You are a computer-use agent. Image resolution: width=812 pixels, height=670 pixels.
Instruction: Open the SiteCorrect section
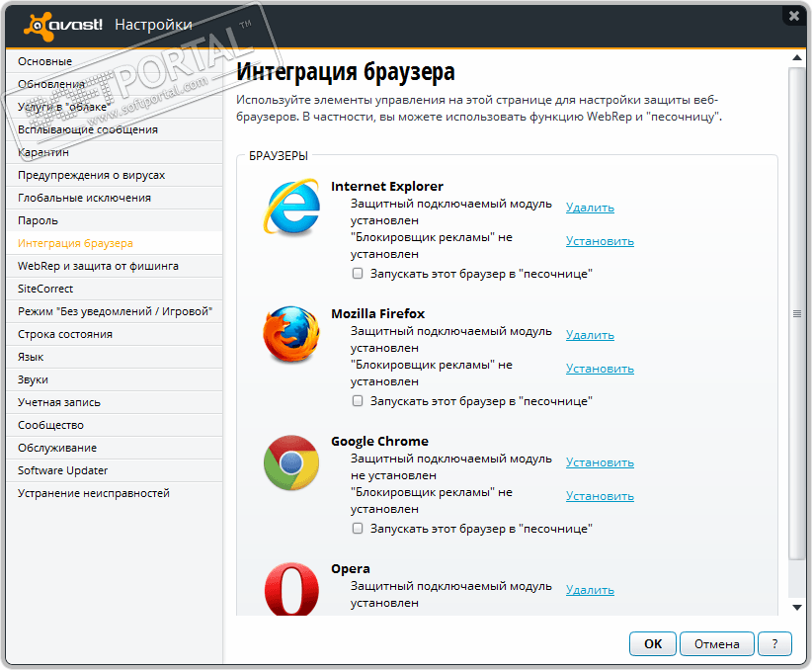(x=115, y=289)
